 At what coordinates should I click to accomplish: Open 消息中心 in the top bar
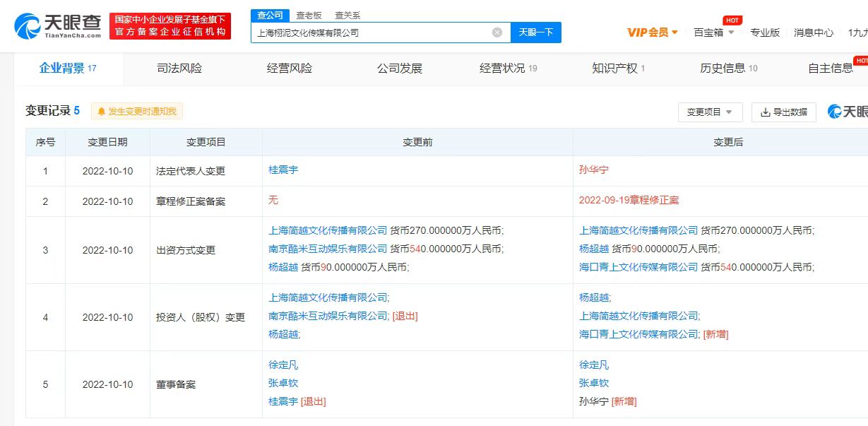[x=813, y=32]
